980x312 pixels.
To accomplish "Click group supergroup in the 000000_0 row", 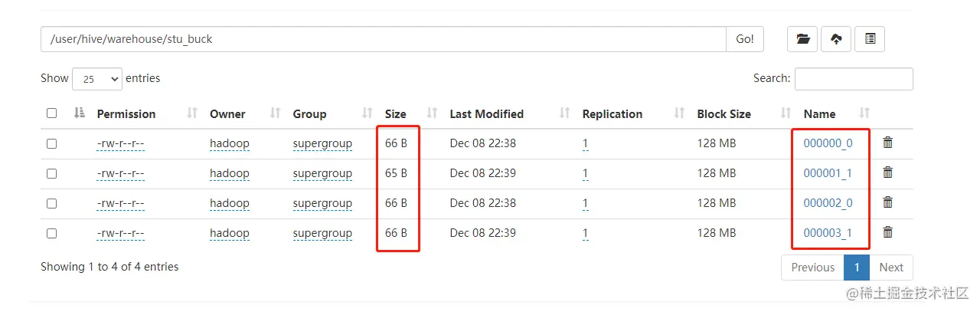I will tap(322, 143).
